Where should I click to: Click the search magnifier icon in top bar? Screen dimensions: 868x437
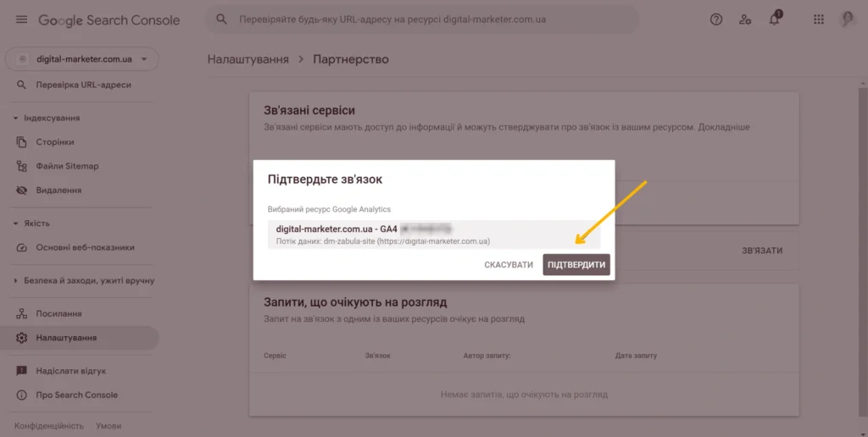coord(221,19)
